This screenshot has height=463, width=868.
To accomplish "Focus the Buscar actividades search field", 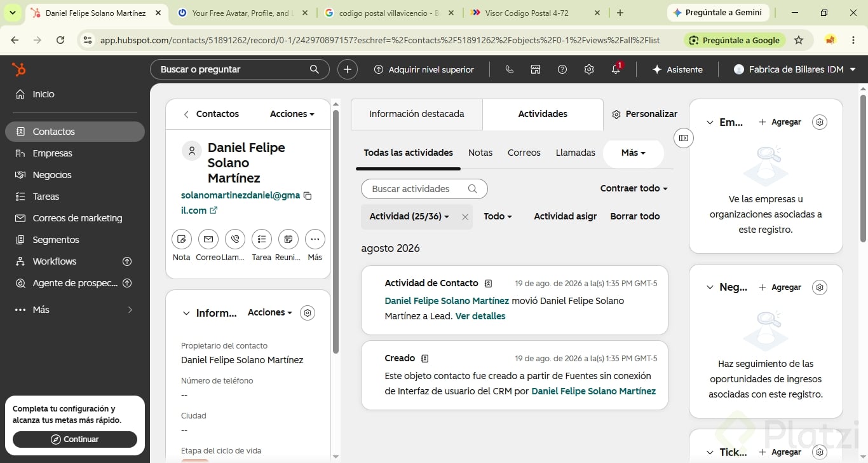I will tap(424, 189).
